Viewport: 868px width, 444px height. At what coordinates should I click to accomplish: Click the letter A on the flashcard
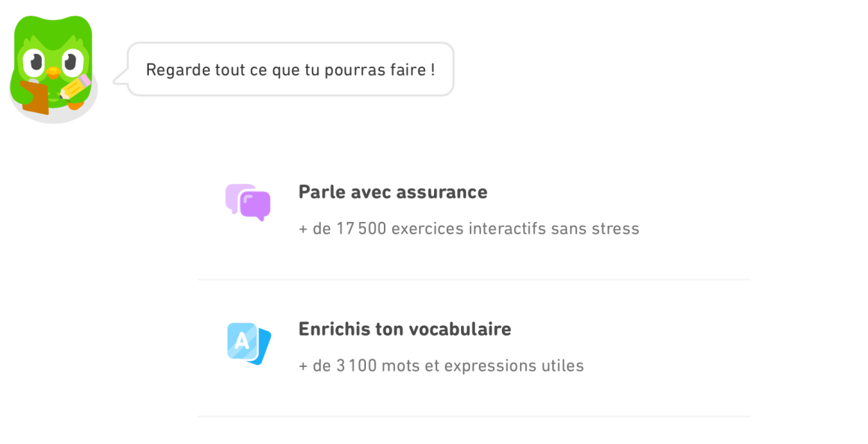point(241,341)
